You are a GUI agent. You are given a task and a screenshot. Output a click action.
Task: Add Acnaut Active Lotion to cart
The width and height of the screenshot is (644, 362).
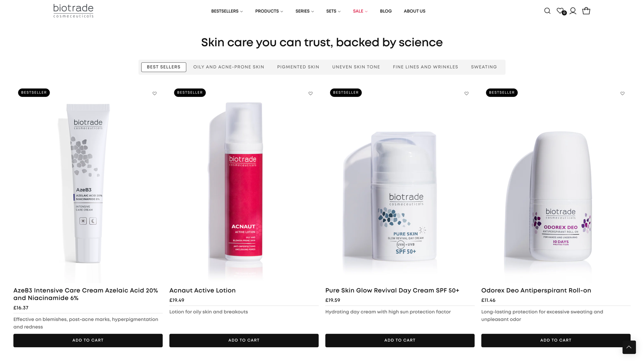pyautogui.click(x=244, y=340)
